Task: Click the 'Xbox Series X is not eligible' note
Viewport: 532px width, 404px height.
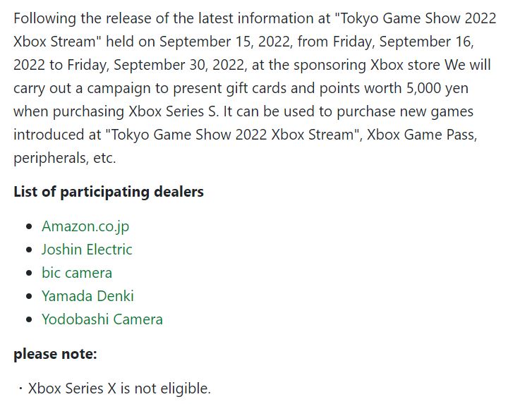Action: click(x=119, y=388)
